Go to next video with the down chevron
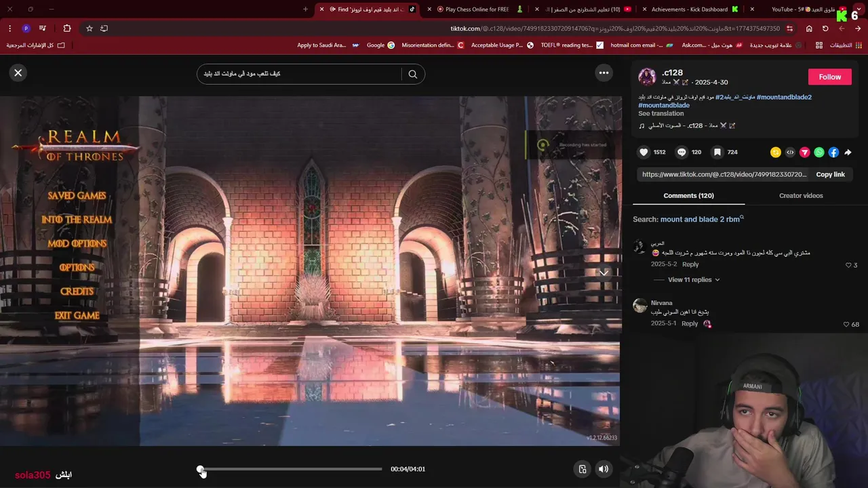Screen dimensions: 868x488 coord(604,272)
